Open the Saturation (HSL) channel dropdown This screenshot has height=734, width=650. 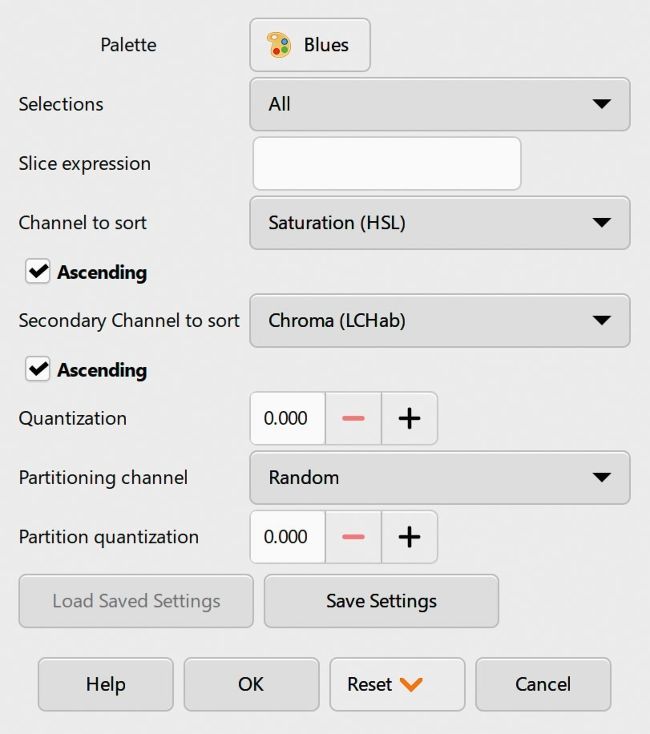coord(440,223)
